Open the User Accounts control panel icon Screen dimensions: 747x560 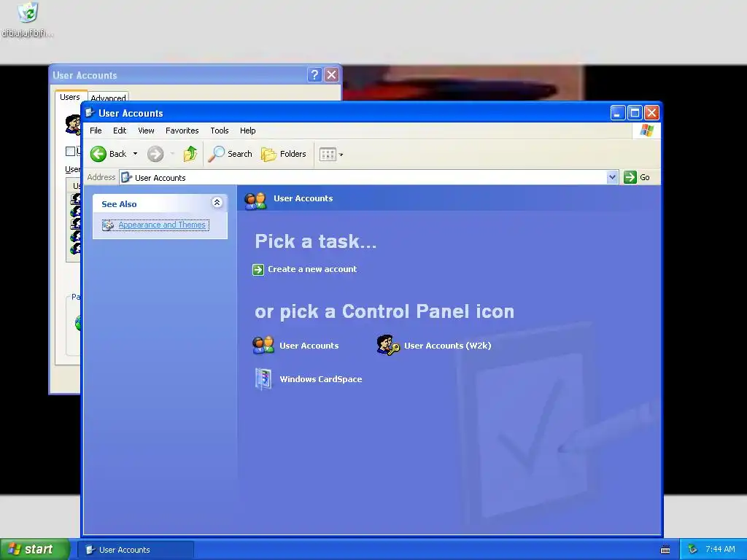coord(263,345)
